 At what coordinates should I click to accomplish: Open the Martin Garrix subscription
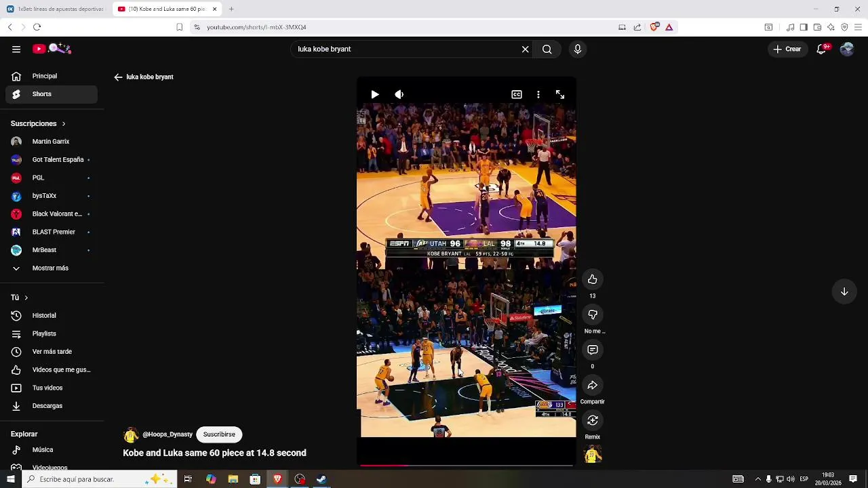click(x=52, y=142)
